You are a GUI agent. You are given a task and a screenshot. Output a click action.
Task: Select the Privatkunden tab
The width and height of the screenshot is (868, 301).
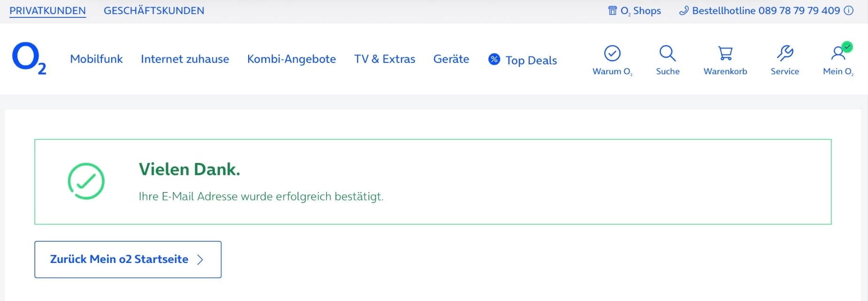pos(48,11)
